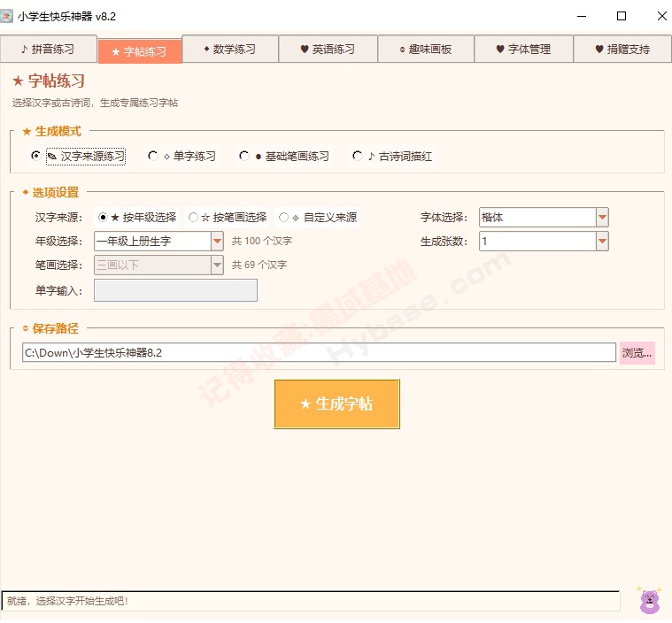The image size is (672, 623).
Task: Minimize the 小学生快乐神器 window
Action: 581,16
